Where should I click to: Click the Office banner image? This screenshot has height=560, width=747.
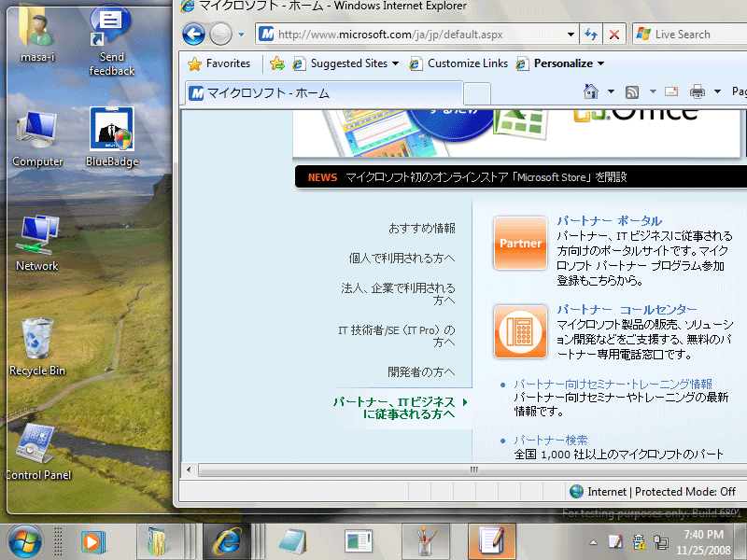[518, 133]
